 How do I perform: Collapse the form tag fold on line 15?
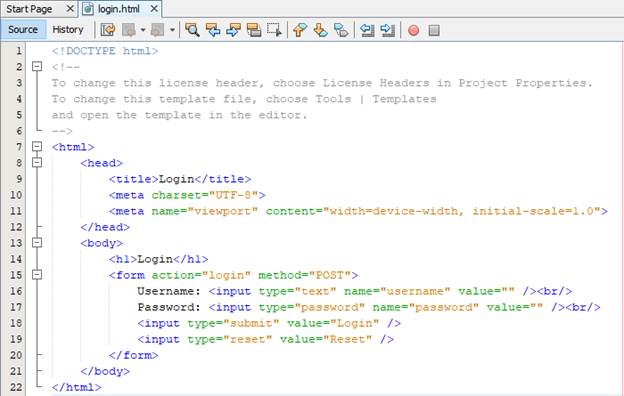pyautogui.click(x=37, y=275)
